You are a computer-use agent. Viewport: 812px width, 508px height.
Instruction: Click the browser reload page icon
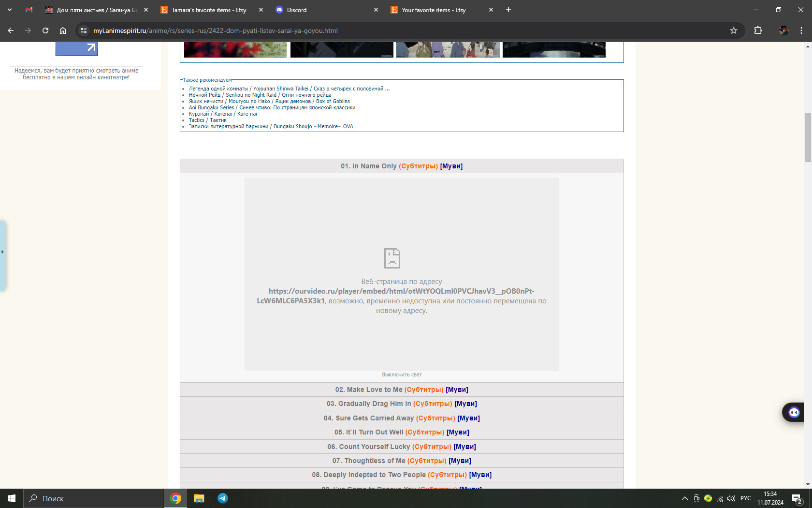tap(45, 30)
